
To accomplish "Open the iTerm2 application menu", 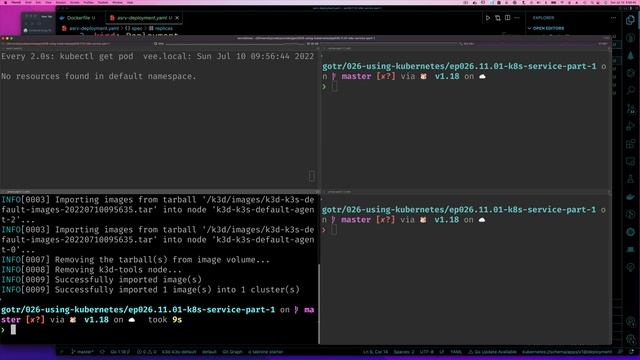I will [16, 2].
